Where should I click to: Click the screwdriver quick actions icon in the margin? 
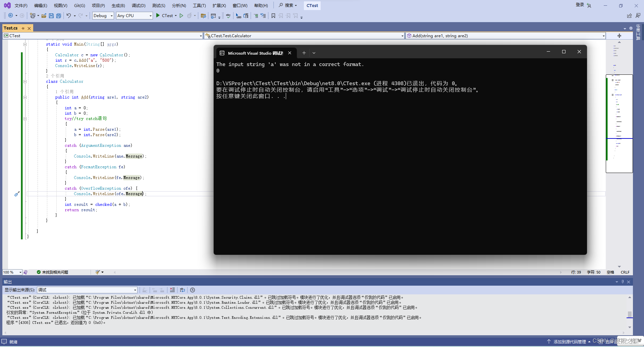(17, 194)
